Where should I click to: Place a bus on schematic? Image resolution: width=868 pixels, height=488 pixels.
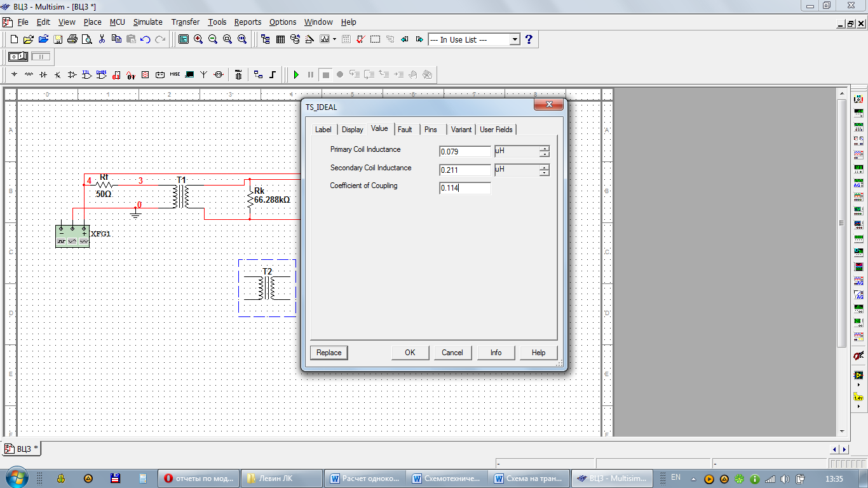273,75
